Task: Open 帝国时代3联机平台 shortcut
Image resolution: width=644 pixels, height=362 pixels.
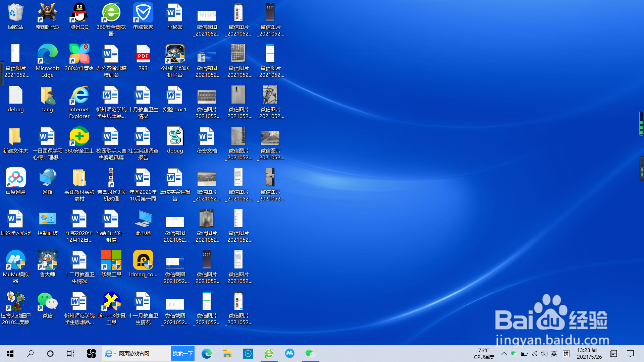Action: [175, 61]
